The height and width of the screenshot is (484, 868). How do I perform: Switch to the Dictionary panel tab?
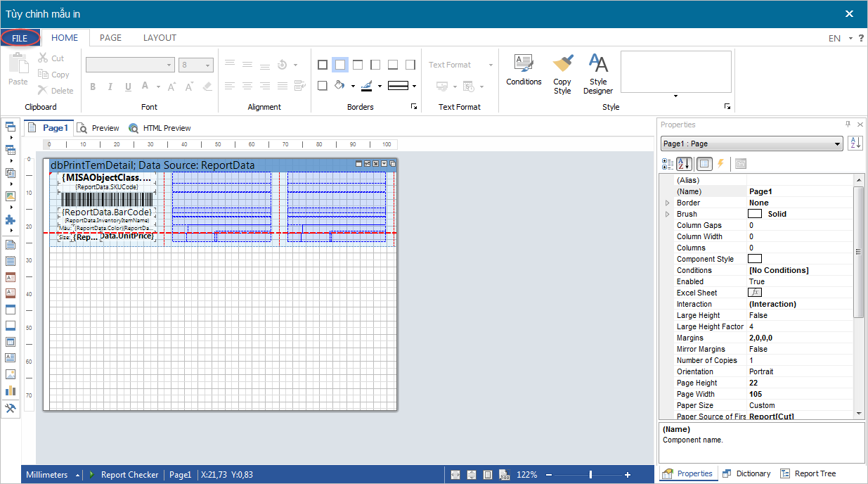[x=746, y=473]
